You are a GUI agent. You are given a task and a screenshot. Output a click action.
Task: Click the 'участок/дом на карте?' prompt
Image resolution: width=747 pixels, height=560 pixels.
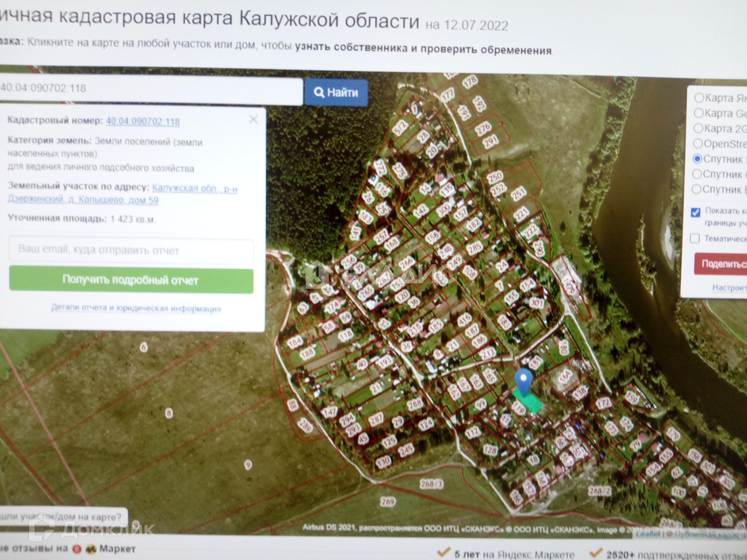[x=62, y=517]
